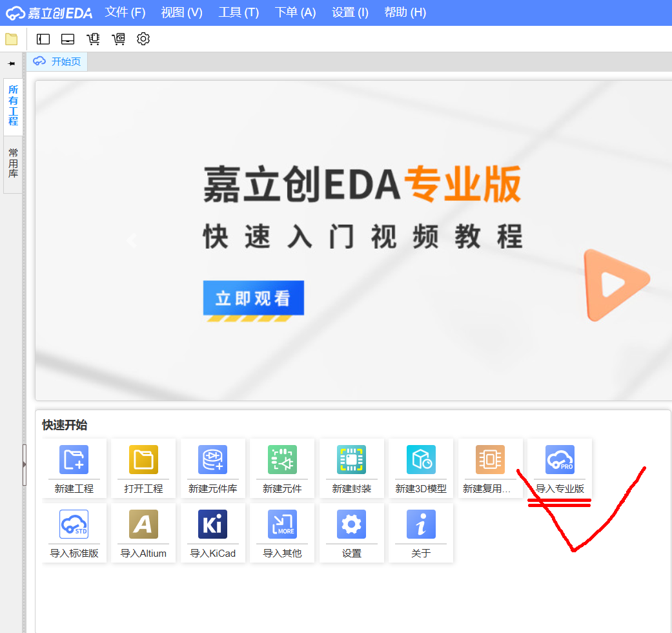Toggle the left panel visibility icon
The width and height of the screenshot is (672, 633).
43,39
